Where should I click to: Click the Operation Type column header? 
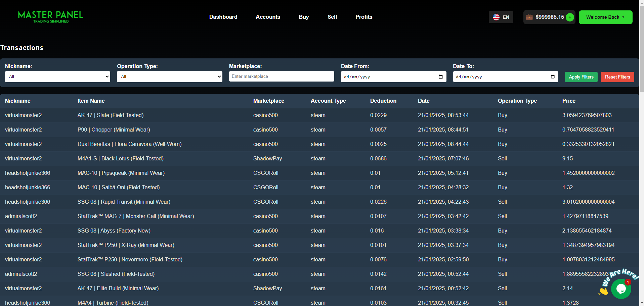tap(517, 101)
